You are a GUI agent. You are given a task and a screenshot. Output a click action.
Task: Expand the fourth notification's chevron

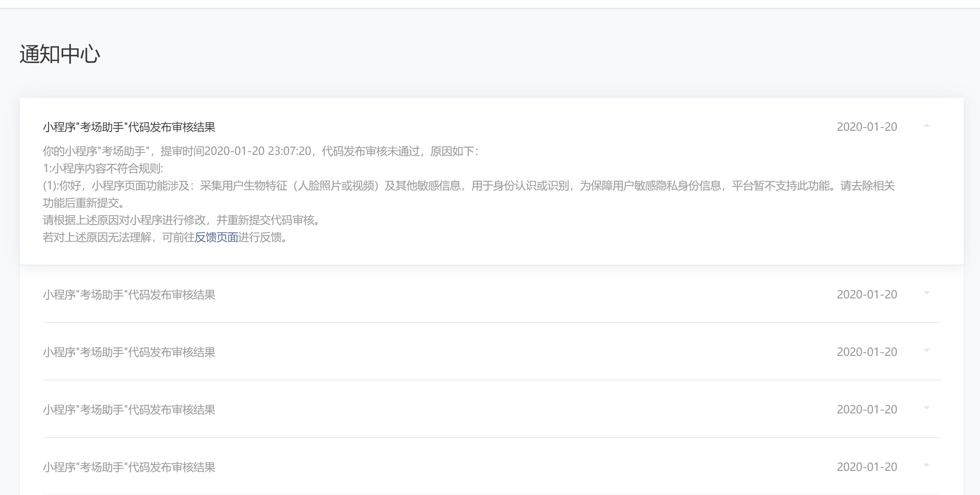coord(926,408)
